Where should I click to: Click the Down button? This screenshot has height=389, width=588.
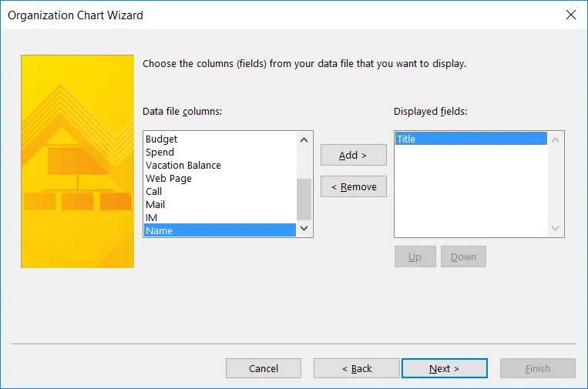(463, 257)
